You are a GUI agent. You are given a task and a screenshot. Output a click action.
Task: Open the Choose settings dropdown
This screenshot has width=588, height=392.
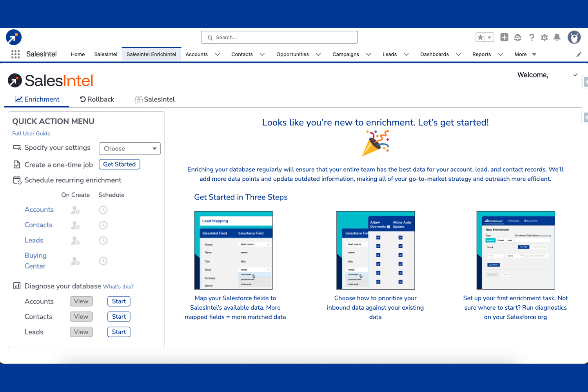tap(130, 149)
